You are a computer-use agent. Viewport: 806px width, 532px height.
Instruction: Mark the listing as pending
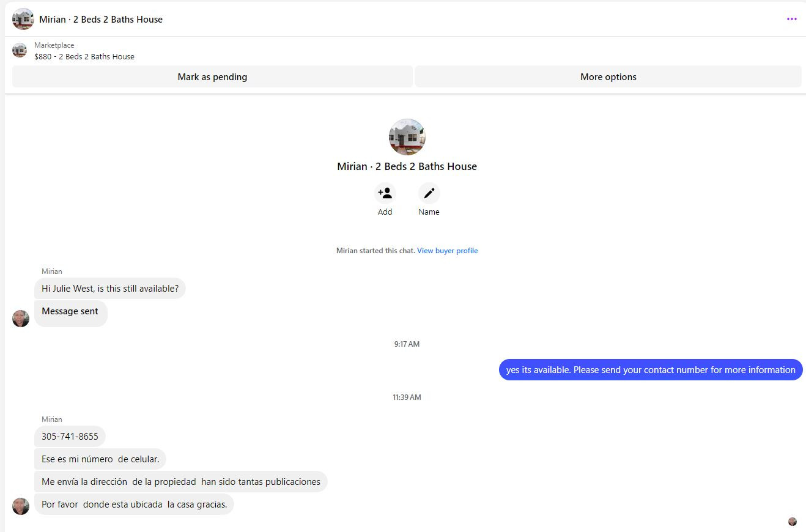(x=212, y=77)
